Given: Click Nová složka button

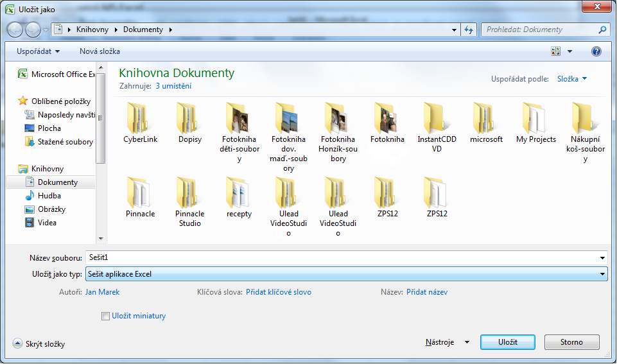Looking at the screenshot, I should [x=100, y=51].
